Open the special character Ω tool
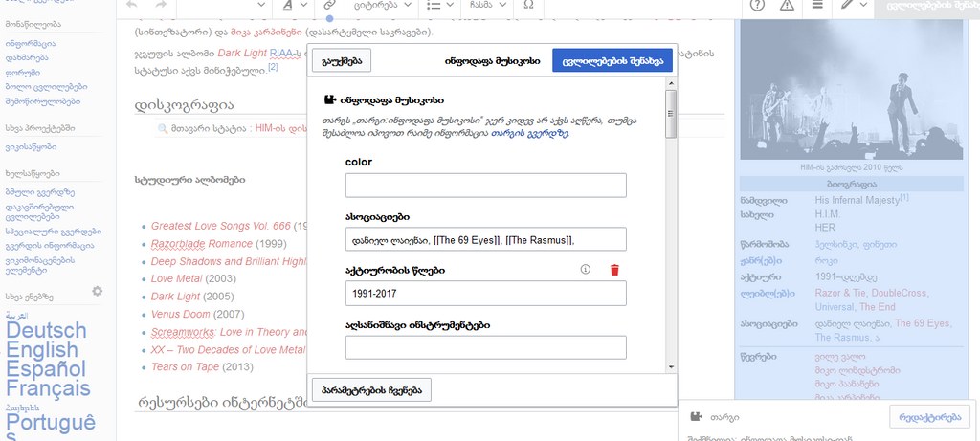Viewport: 980px width, 441px height. point(528,5)
